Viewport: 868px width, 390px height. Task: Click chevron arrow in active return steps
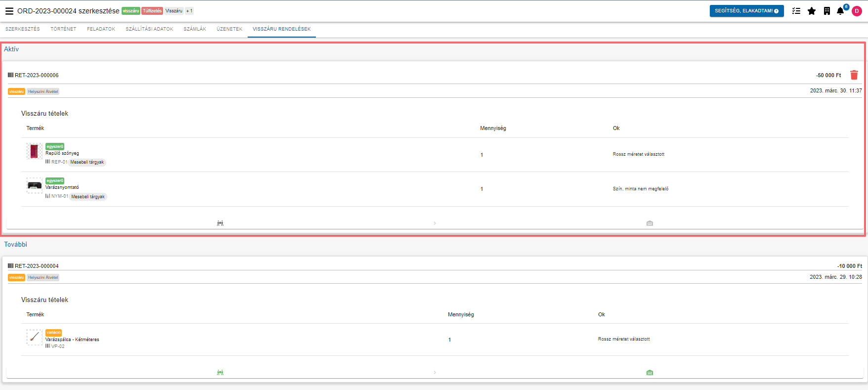(434, 223)
